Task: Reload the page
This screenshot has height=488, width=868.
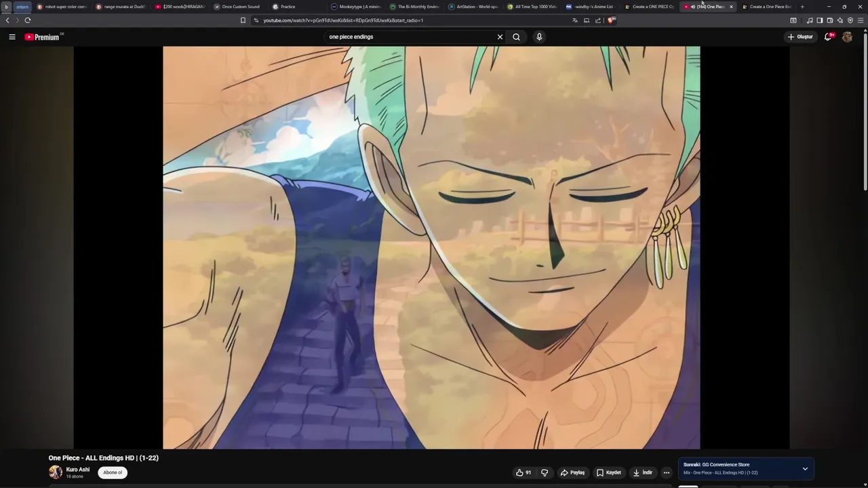Action: pos(28,20)
